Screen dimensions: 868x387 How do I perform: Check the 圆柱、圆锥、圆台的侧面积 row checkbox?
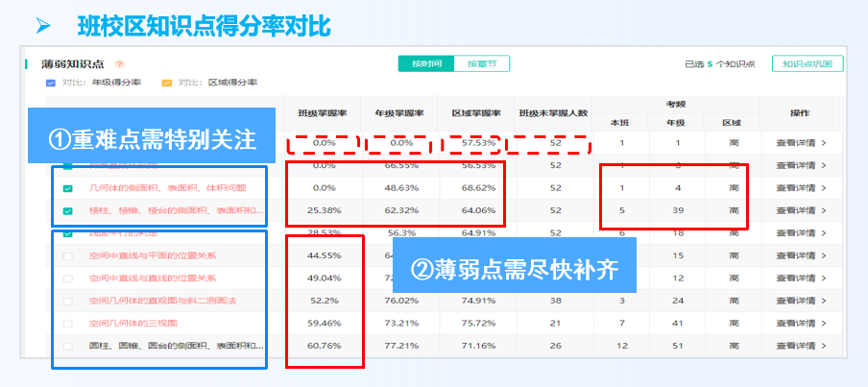pos(67,346)
